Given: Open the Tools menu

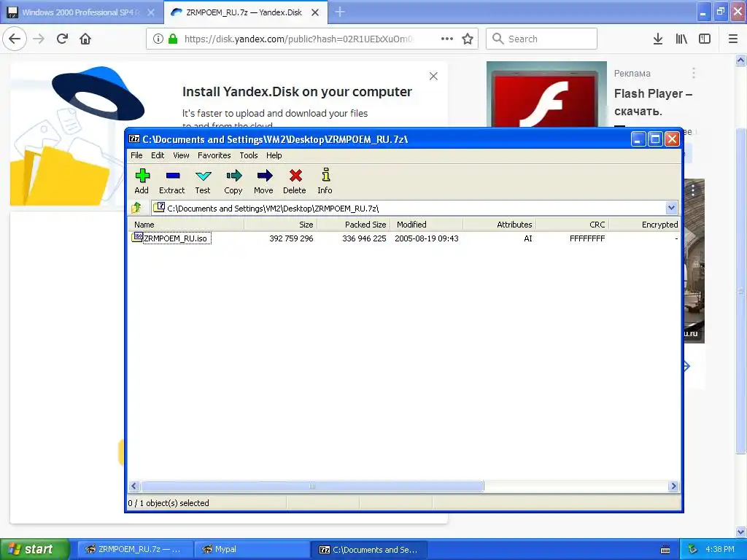Looking at the screenshot, I should click(x=249, y=155).
